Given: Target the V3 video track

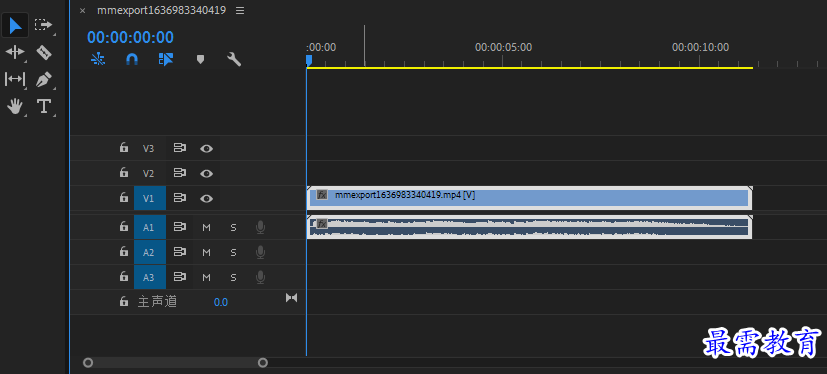Looking at the screenshot, I should pos(149,149).
